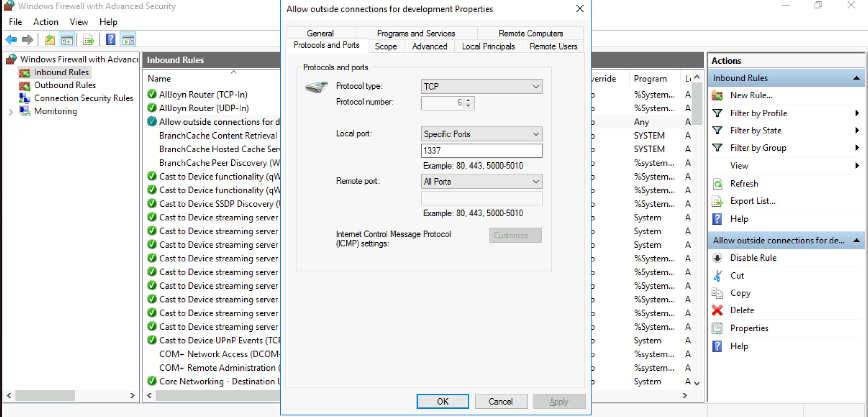The image size is (868, 417).
Task: Click the Back arrow toolbar icon
Action: [11, 40]
